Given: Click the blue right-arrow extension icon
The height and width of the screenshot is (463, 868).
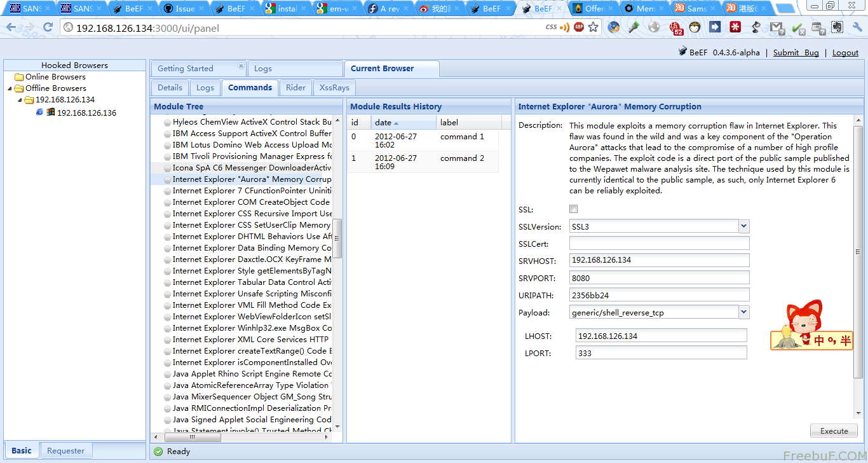Looking at the screenshot, I should 715,27.
